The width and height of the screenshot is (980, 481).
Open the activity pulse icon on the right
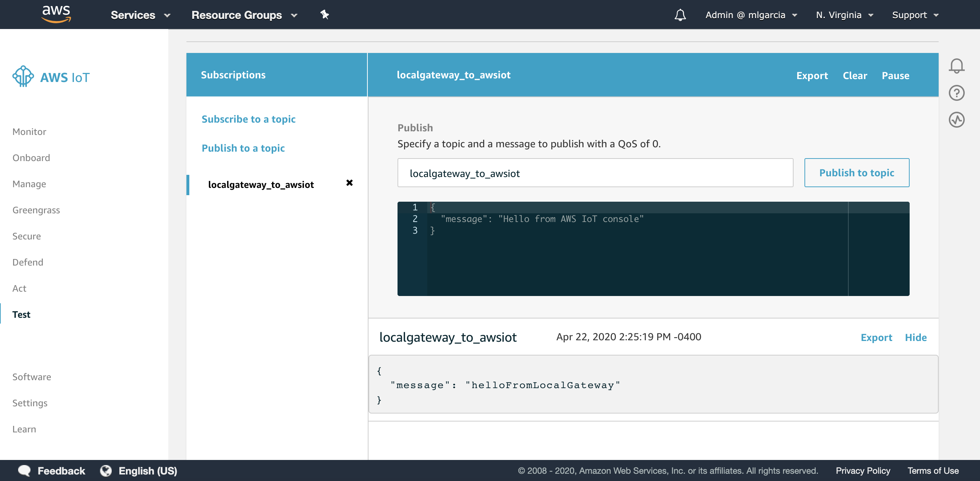point(956,120)
